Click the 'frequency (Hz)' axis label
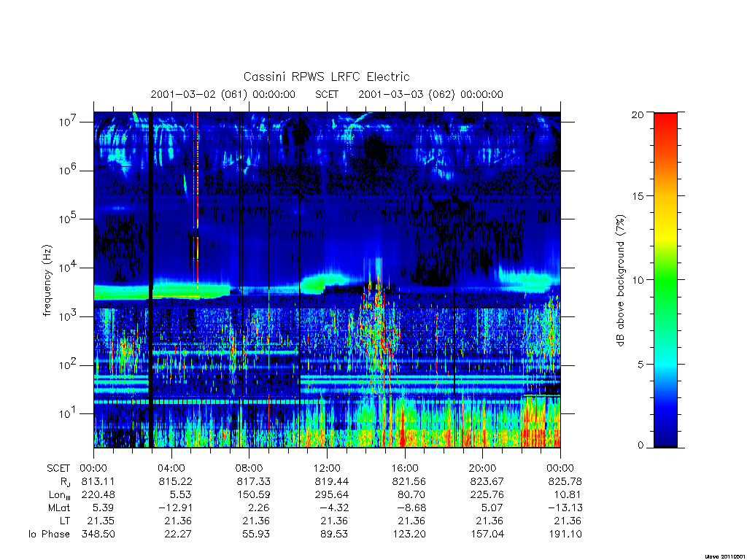 tap(47, 281)
